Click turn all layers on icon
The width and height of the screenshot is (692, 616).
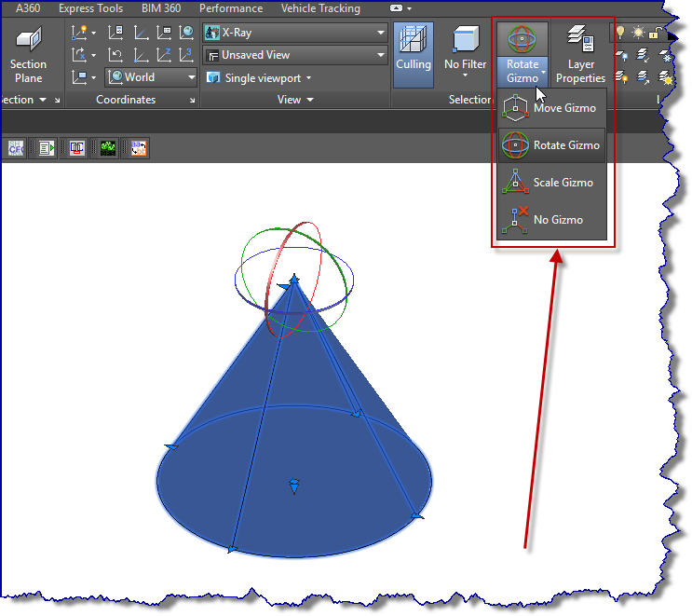point(621,77)
